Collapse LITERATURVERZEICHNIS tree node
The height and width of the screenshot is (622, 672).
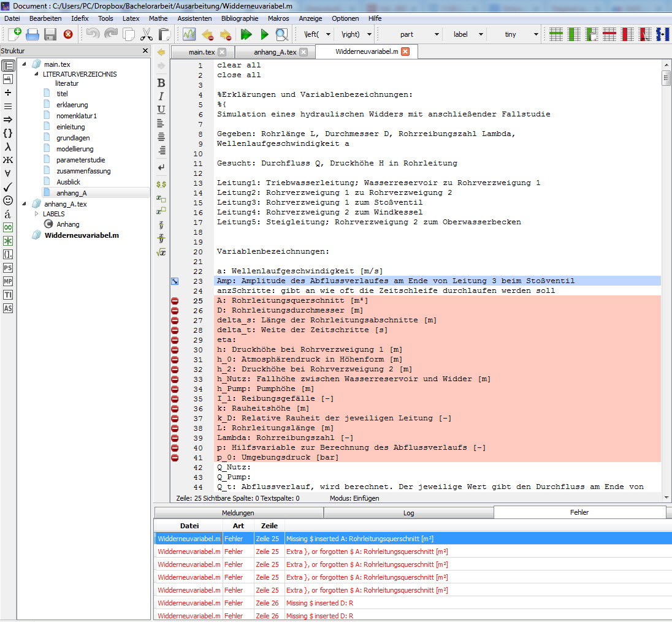pyautogui.click(x=36, y=74)
